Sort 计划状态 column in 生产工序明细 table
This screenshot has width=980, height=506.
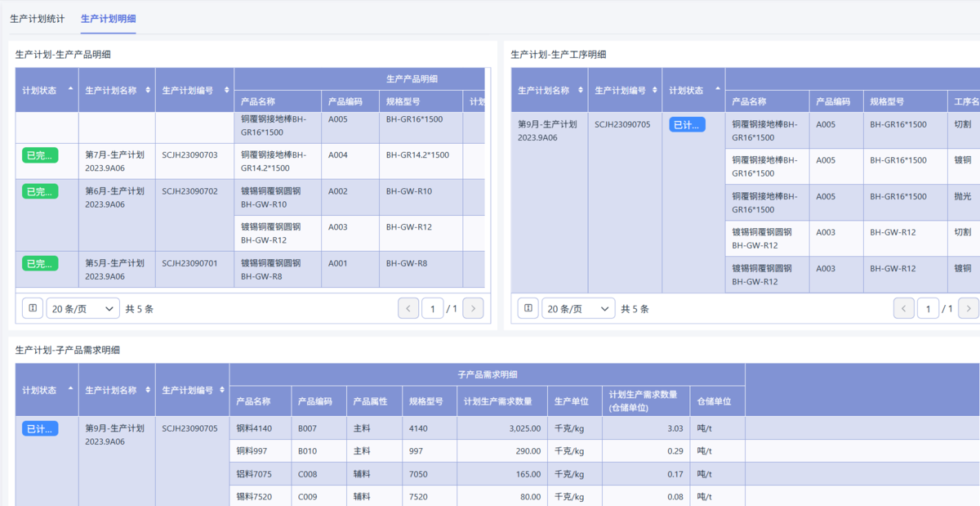tap(718, 90)
